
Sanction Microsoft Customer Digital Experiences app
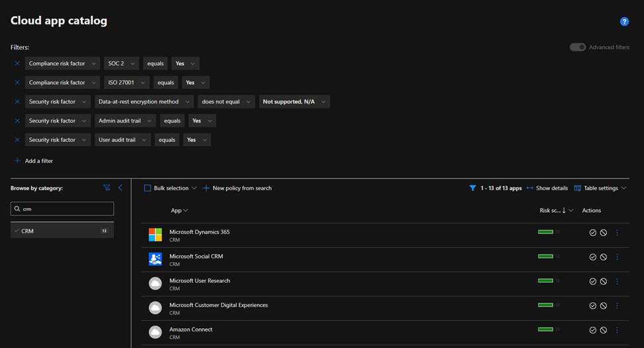[593, 306]
